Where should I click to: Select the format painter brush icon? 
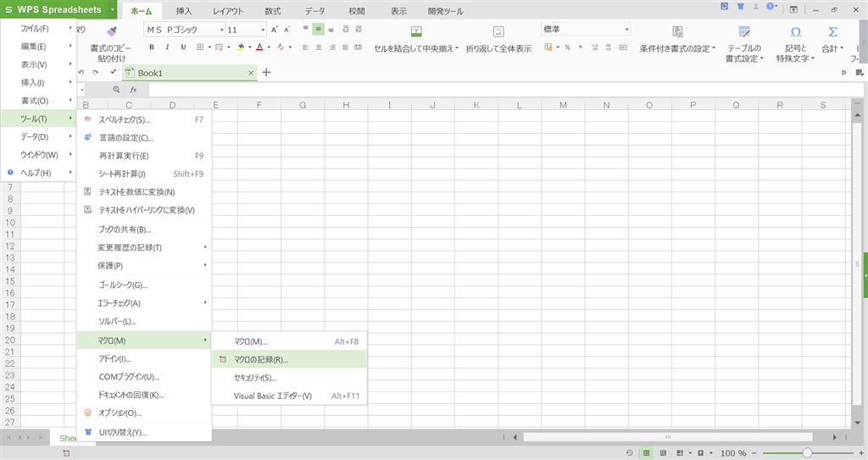click(112, 31)
